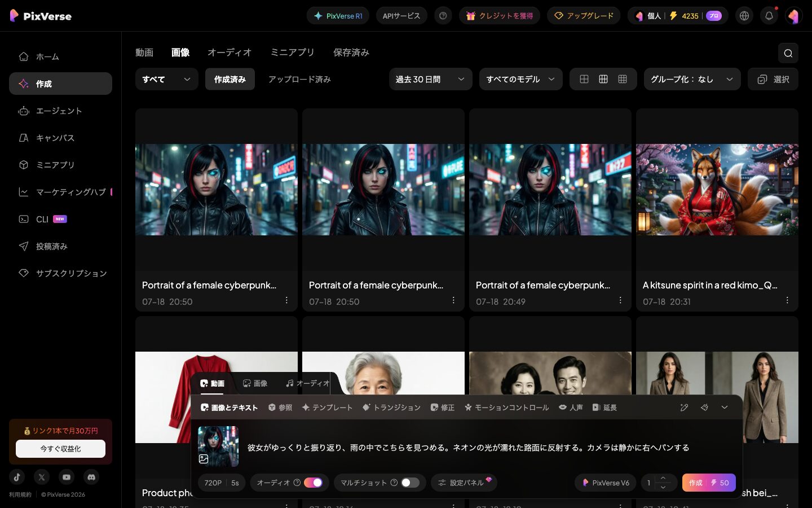Open the profile avatar in top right
The width and height of the screenshot is (812, 508).
(794, 16)
